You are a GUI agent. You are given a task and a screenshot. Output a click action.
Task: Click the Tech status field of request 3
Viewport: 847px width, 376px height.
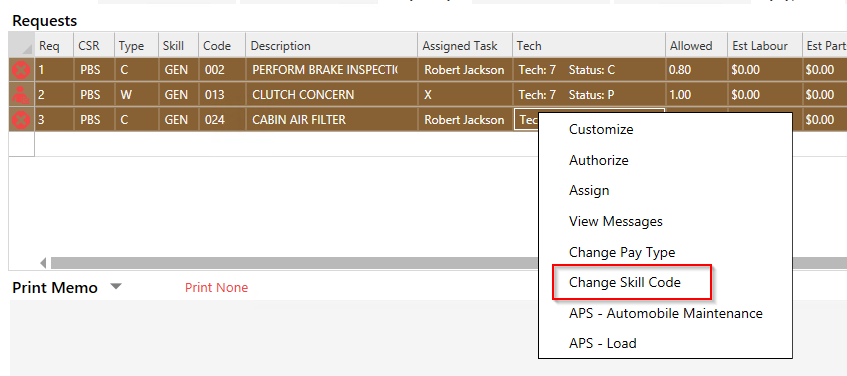tap(526, 119)
